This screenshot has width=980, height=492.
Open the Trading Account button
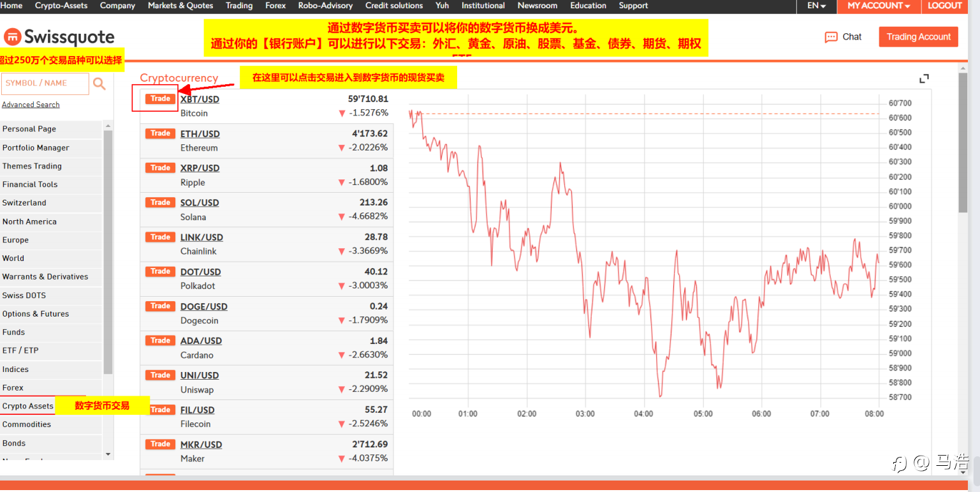pos(919,37)
